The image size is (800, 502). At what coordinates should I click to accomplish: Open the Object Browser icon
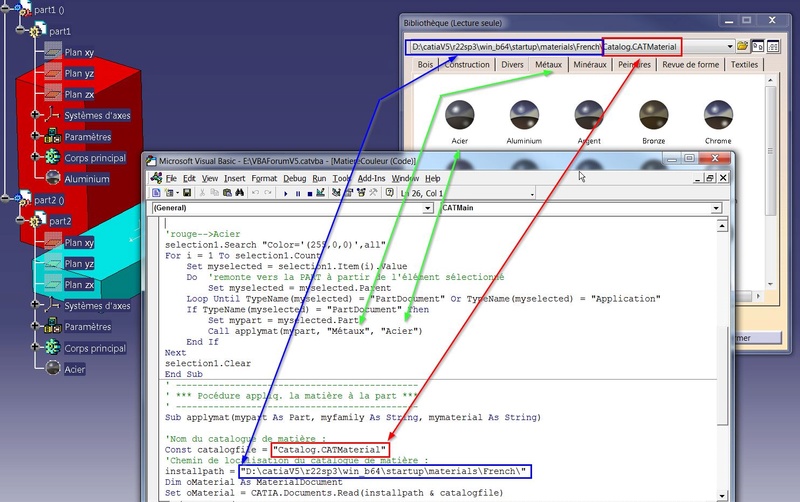click(361, 193)
